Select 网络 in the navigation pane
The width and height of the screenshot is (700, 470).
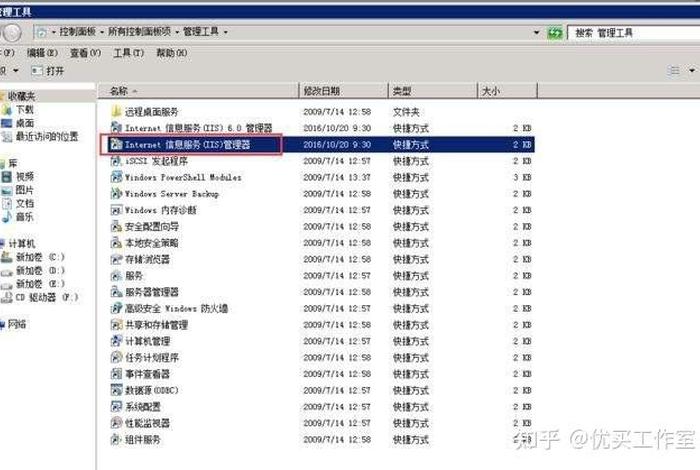(17, 324)
